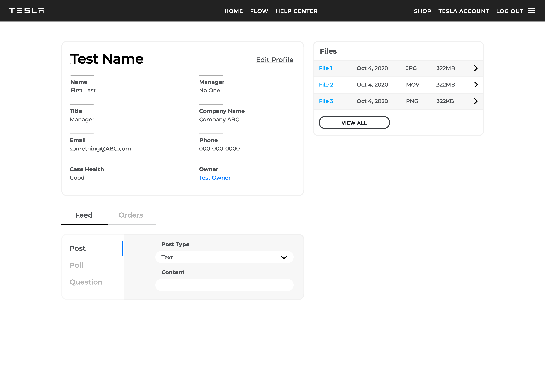The image size is (545, 392).
Task: Select the Feed tab
Action: (x=84, y=215)
